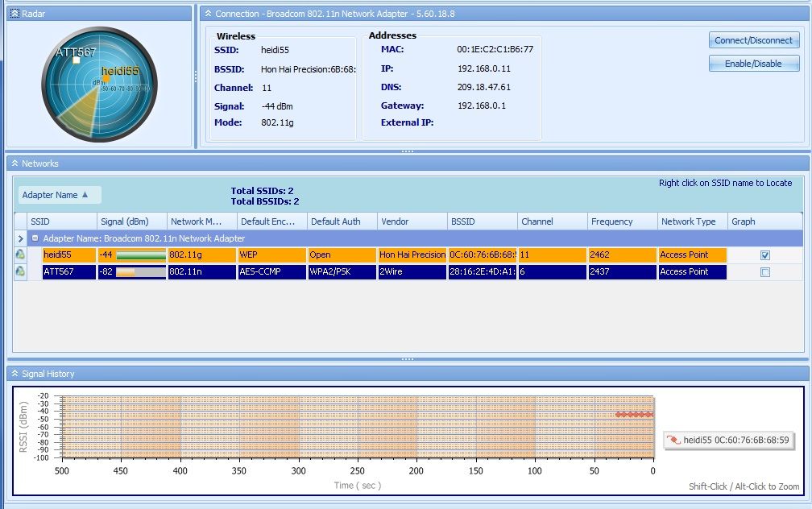Select the heidi55 SSID cell
The height and width of the screenshot is (509, 812).
pos(69,254)
